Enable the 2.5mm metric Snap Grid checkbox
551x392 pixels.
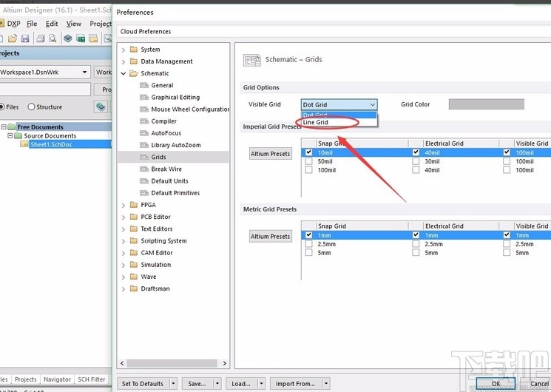click(308, 243)
